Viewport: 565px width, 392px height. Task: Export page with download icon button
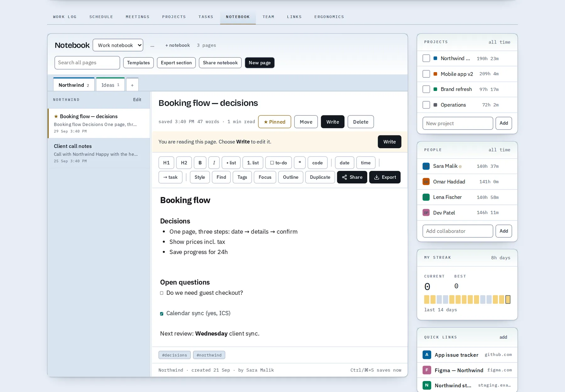[x=385, y=177]
